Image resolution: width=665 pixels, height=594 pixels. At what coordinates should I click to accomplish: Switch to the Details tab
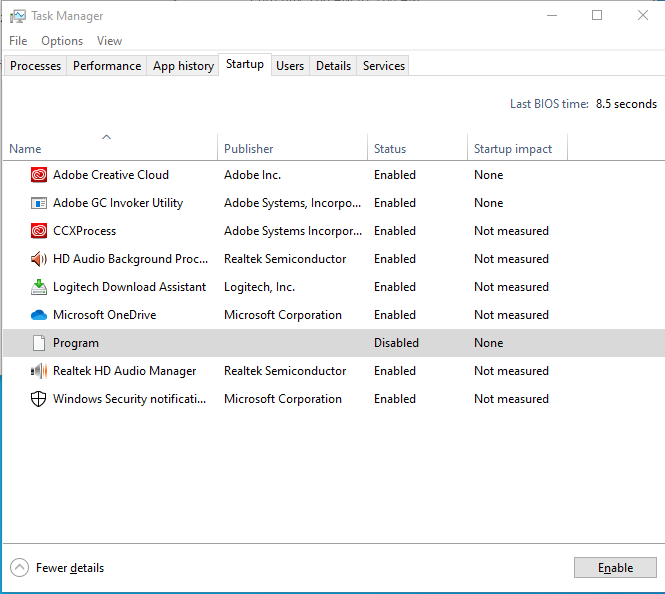click(333, 66)
